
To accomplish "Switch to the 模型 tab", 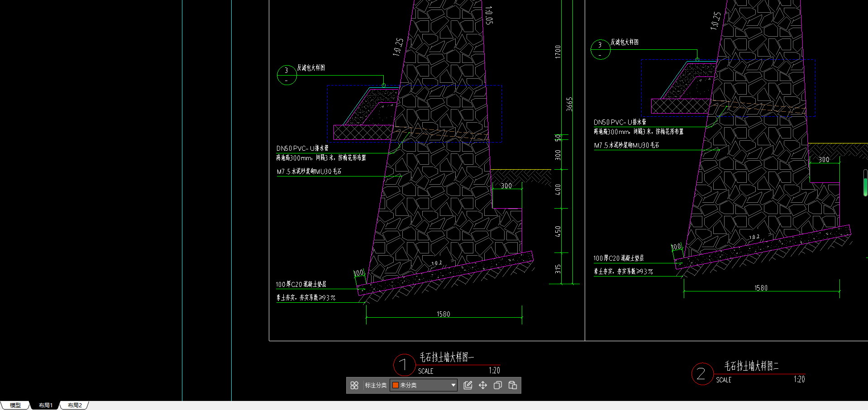I will point(15,405).
